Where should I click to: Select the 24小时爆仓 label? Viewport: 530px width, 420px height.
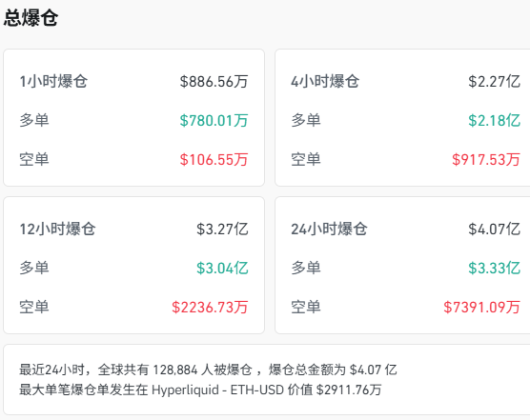[329, 229]
